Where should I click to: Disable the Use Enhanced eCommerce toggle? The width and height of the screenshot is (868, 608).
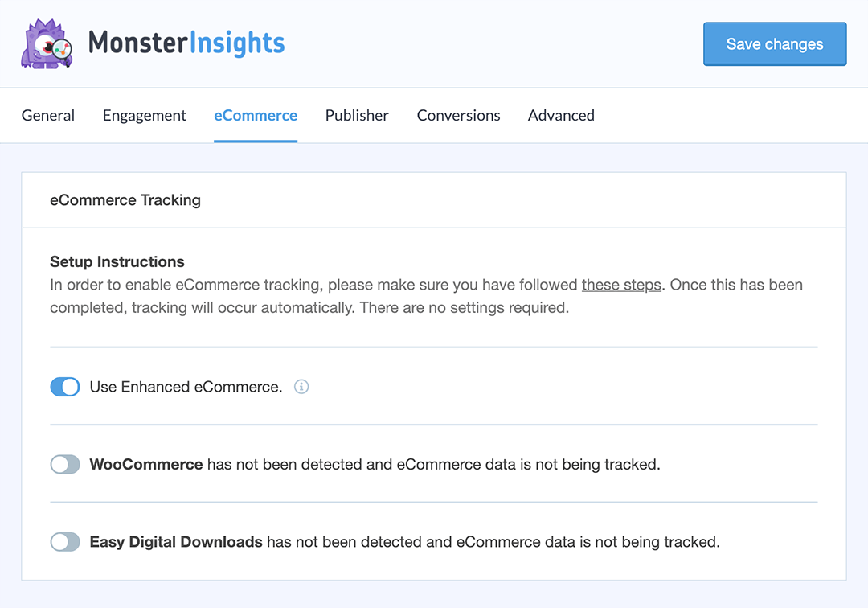point(65,387)
